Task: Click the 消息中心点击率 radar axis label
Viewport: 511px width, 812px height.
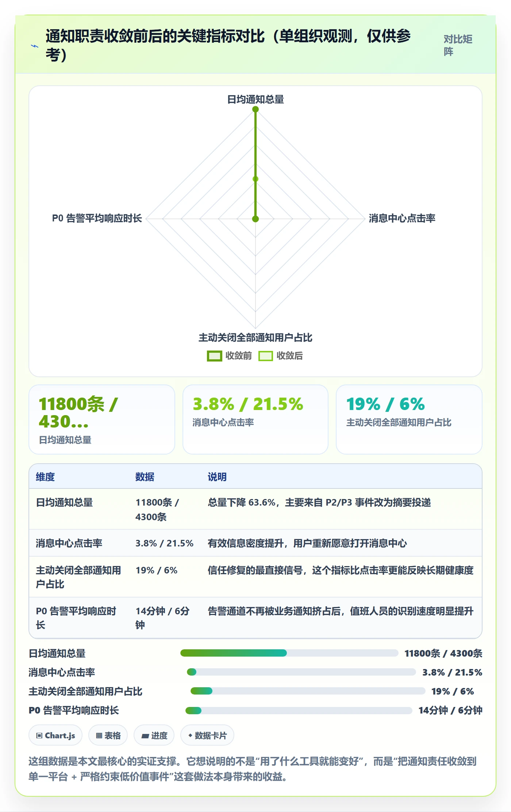Action: click(x=402, y=218)
